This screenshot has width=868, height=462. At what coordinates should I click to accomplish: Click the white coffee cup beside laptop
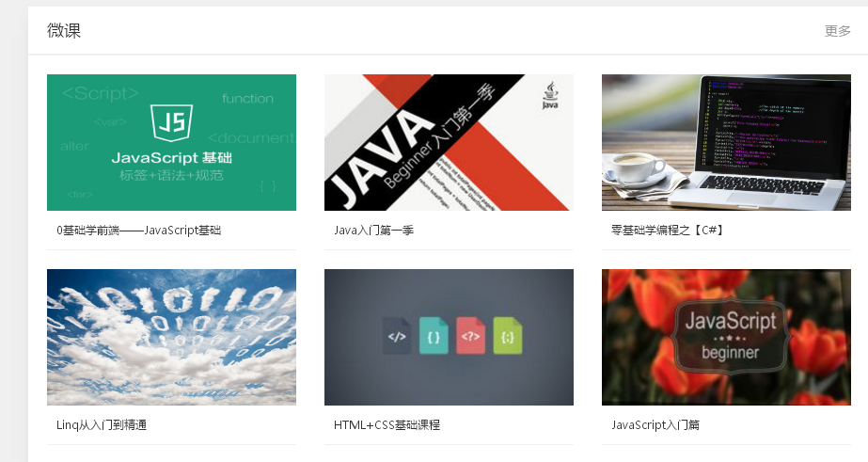635,169
